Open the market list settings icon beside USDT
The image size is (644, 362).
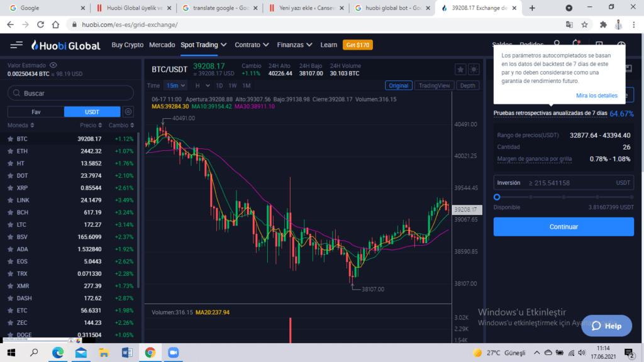point(128,112)
